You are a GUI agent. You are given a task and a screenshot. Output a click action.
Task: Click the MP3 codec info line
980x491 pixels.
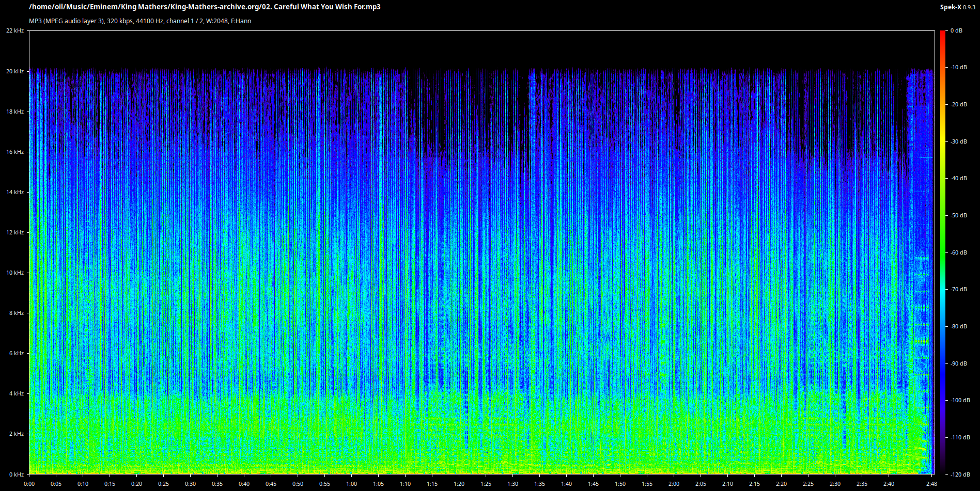coord(140,21)
